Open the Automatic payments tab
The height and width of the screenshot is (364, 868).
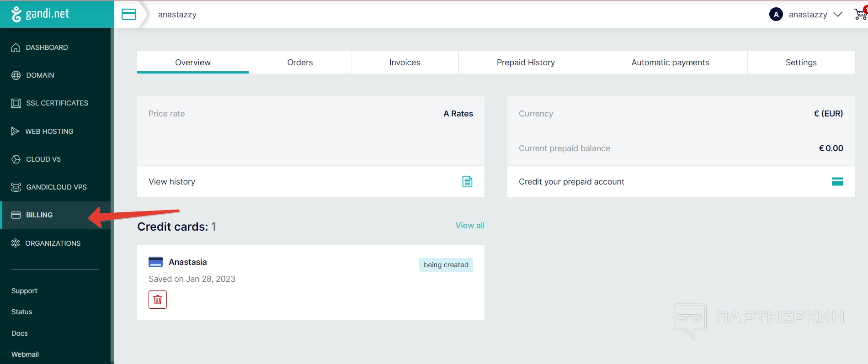click(670, 62)
